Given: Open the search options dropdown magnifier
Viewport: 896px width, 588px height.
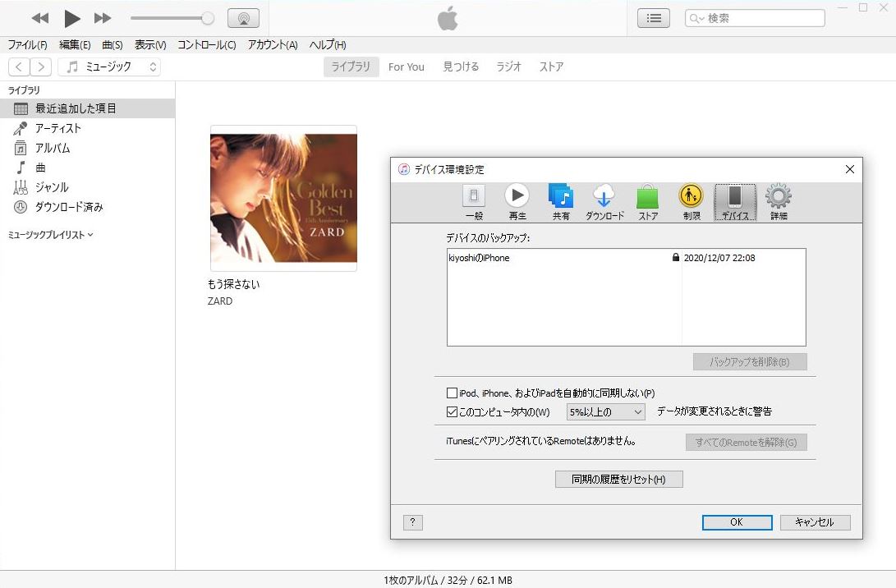Looking at the screenshot, I should tap(696, 18).
